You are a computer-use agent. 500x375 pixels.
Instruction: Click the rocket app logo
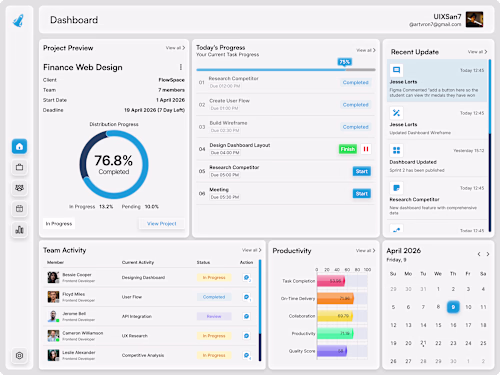[19, 21]
